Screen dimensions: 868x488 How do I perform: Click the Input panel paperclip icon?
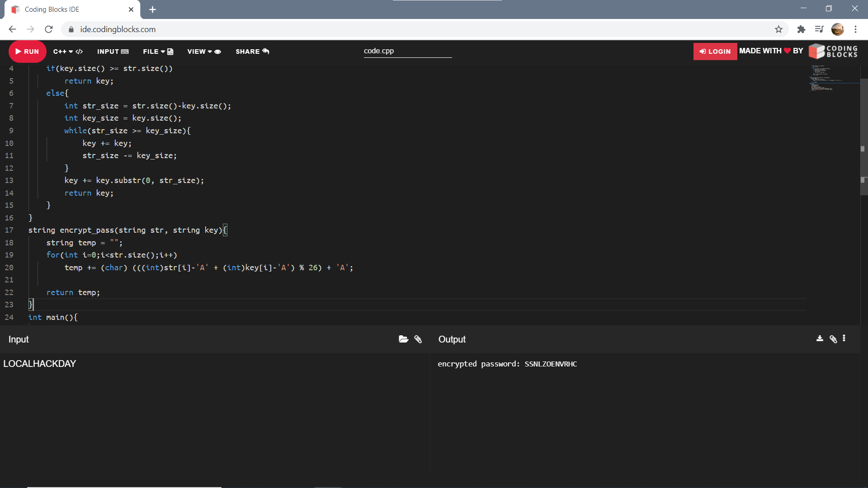pos(418,339)
